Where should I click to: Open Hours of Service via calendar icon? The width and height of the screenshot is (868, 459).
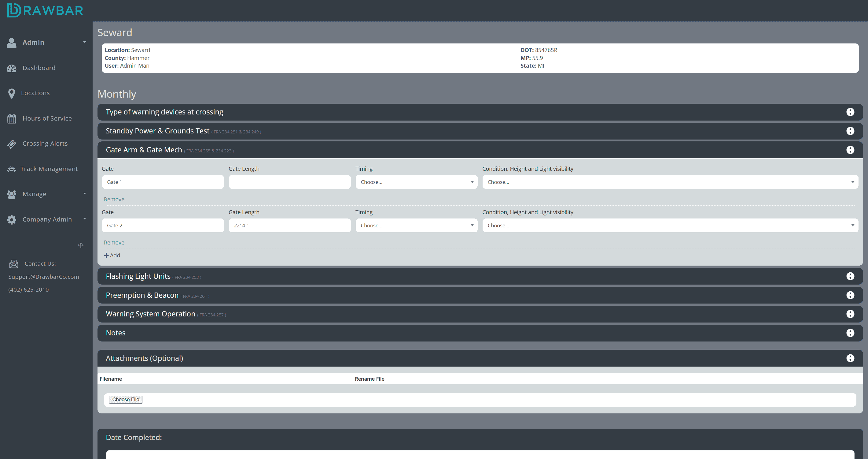tap(11, 118)
